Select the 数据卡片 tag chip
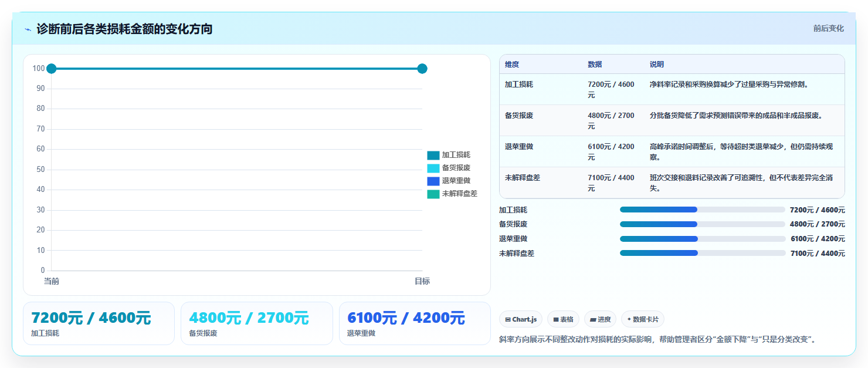 click(642, 319)
